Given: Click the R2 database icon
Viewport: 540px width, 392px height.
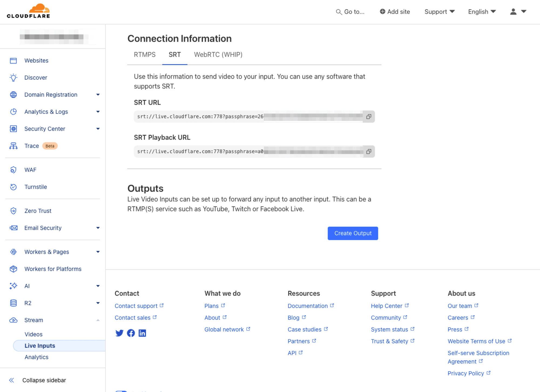Looking at the screenshot, I should coord(13,303).
